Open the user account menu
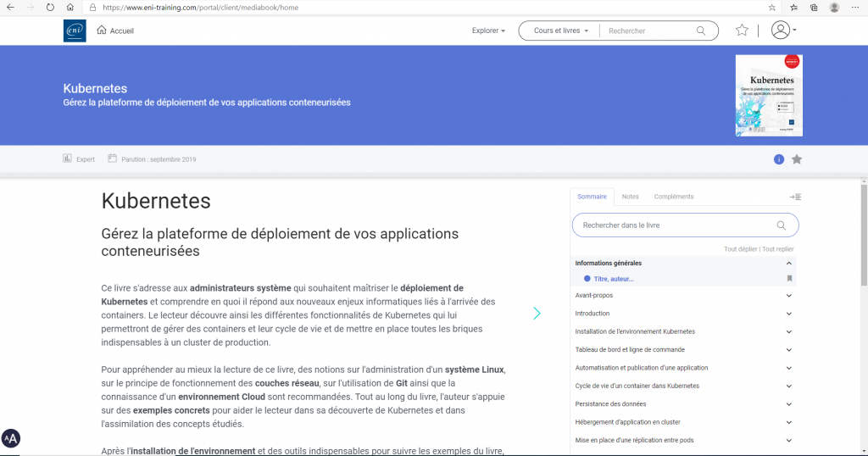 pos(783,30)
